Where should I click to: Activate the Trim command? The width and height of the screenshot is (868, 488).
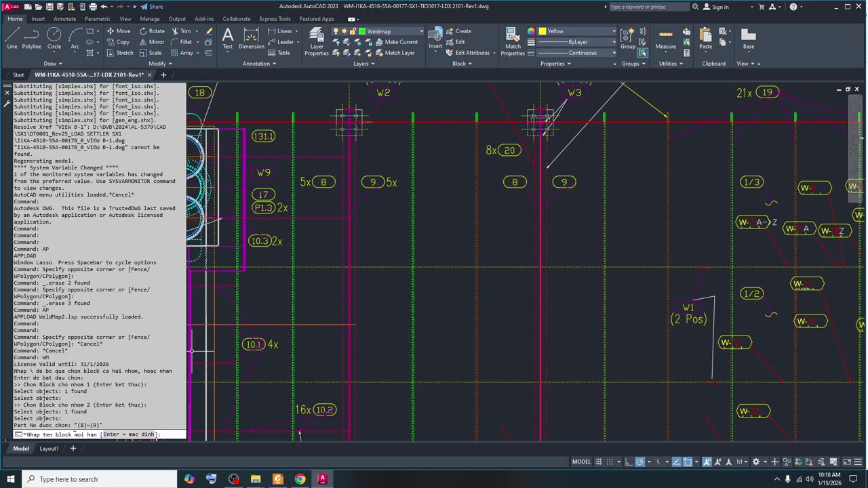(x=182, y=31)
